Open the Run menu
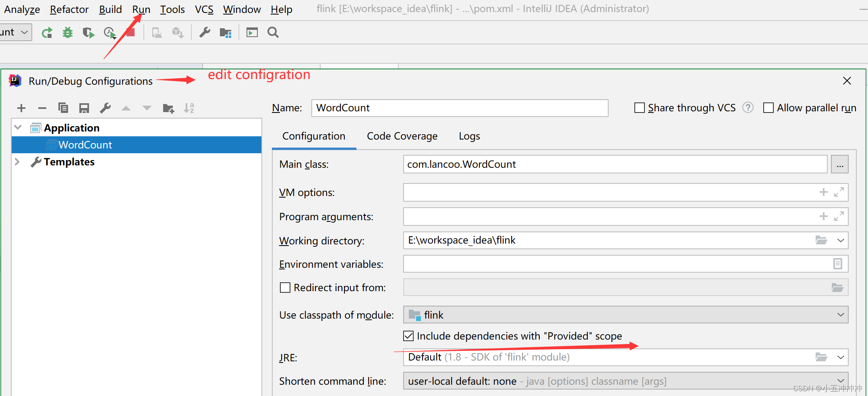The image size is (868, 396). [x=141, y=9]
